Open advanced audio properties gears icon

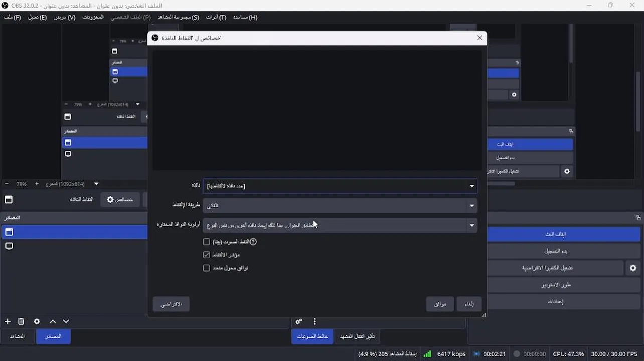tap(299, 322)
